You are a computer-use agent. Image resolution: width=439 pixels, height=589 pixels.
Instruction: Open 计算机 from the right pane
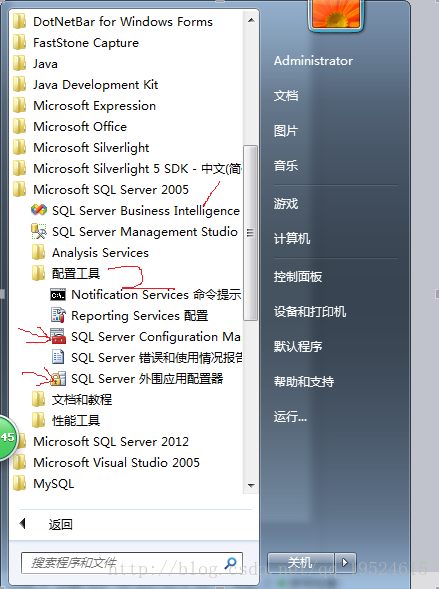pyautogui.click(x=292, y=238)
